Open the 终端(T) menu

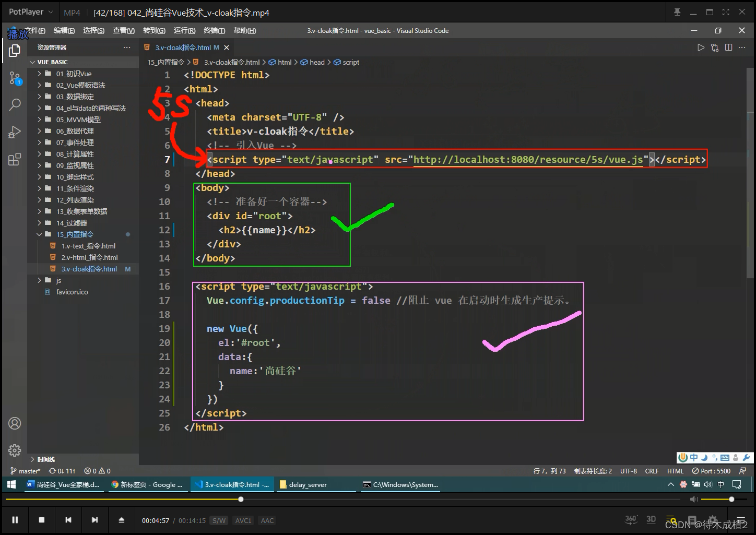[x=215, y=31]
